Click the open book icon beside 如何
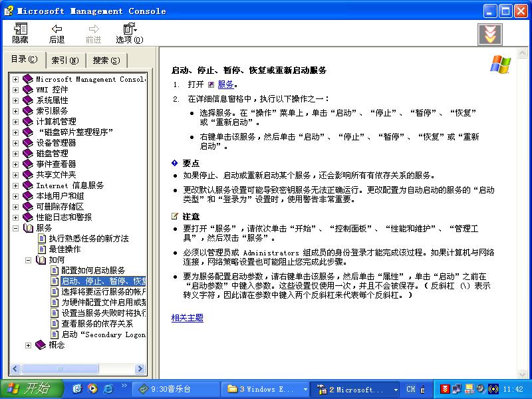532x399 pixels. (41, 260)
